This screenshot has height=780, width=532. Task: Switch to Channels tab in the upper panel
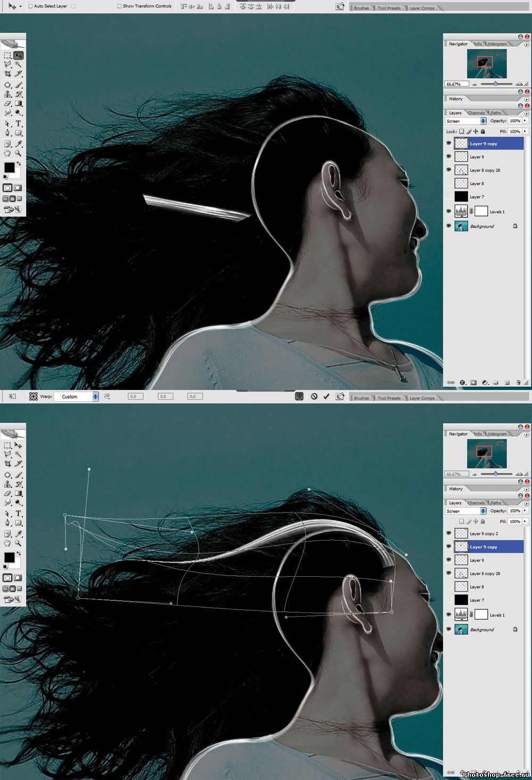point(476,113)
